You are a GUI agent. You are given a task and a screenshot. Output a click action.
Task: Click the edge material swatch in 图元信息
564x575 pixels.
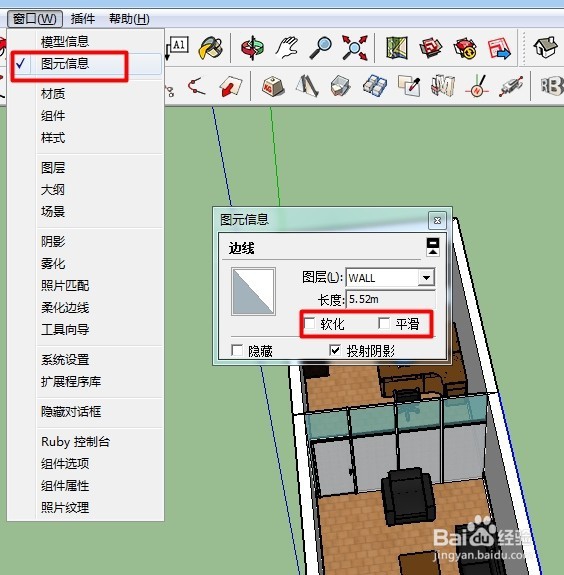click(x=253, y=292)
